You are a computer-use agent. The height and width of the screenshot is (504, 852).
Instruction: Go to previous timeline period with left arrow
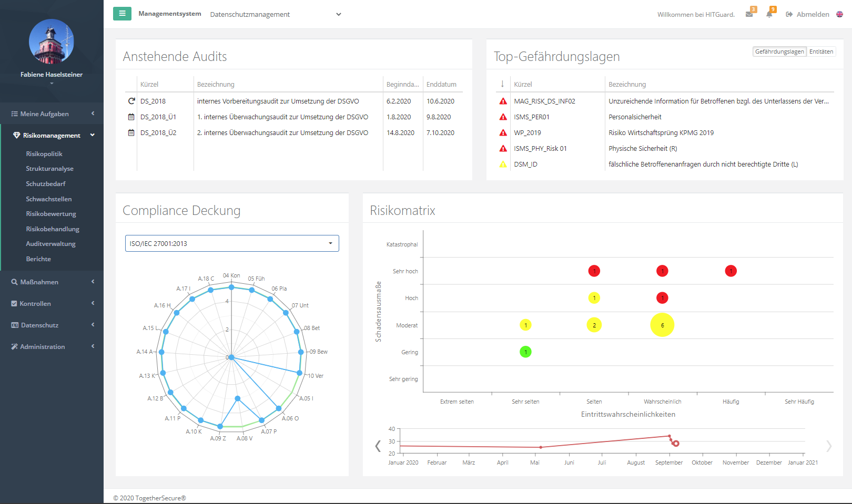pos(378,446)
